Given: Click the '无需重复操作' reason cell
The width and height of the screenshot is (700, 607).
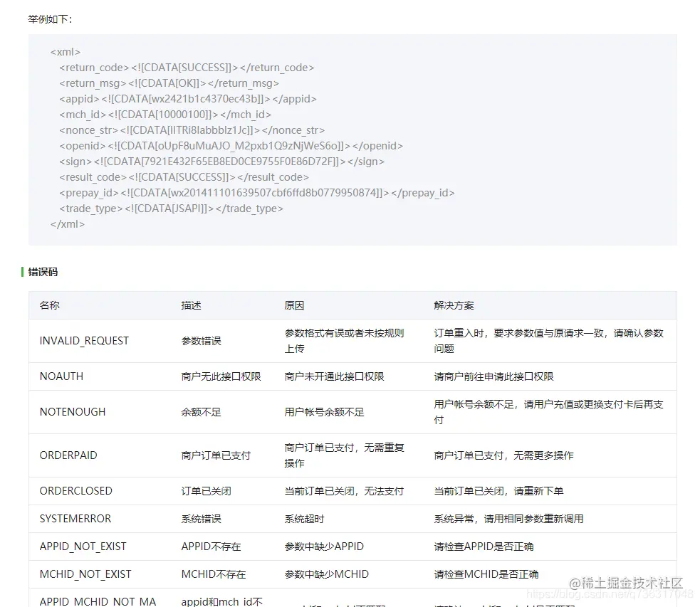Looking at the screenshot, I should [344, 455].
